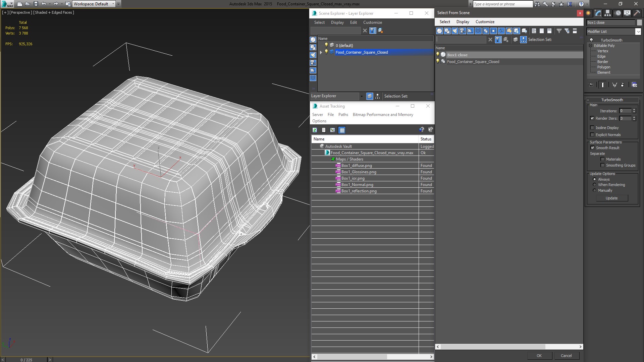Image resolution: width=644 pixels, height=362 pixels.
Task: Open the Display command panel tab
Action: (x=627, y=13)
